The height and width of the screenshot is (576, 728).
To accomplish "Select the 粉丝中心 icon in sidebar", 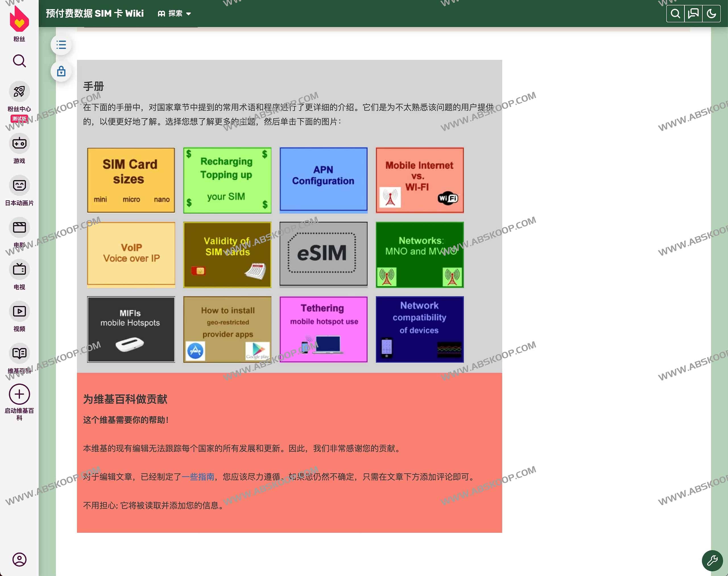I will (x=19, y=91).
